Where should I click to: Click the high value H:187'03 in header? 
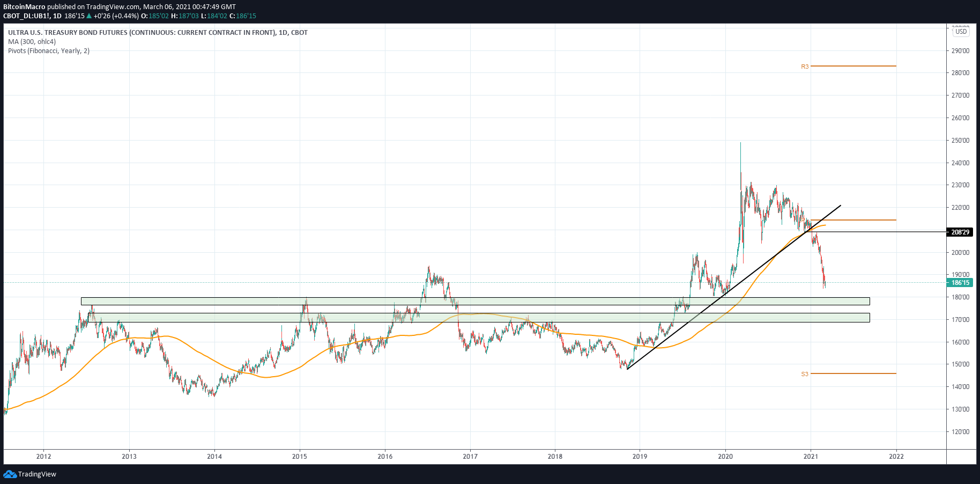pos(185,16)
